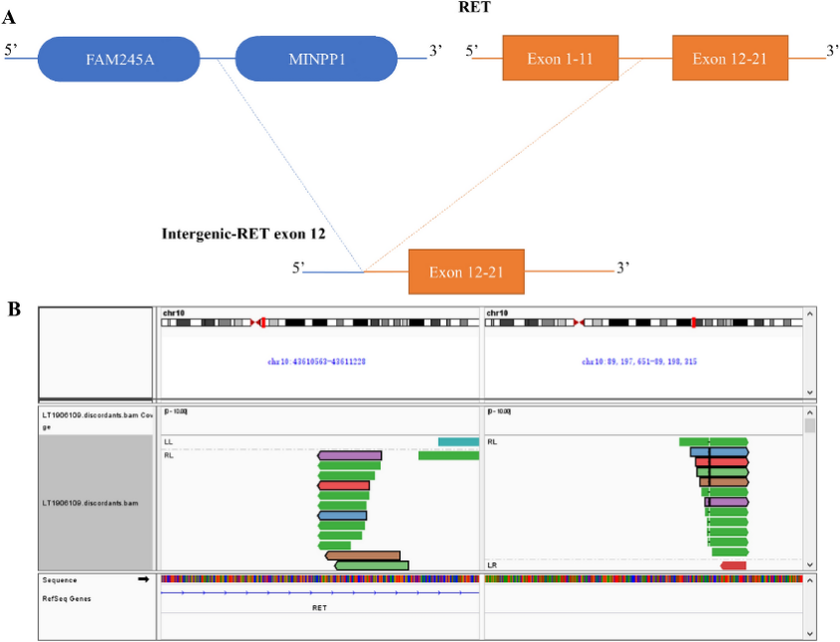The width and height of the screenshot is (840, 642).
Task: Select the teal LL read in left panel
Action: 458,441
